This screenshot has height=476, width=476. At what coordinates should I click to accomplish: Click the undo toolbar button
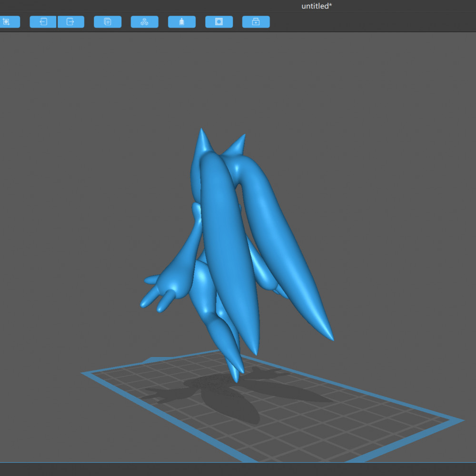pos(43,22)
